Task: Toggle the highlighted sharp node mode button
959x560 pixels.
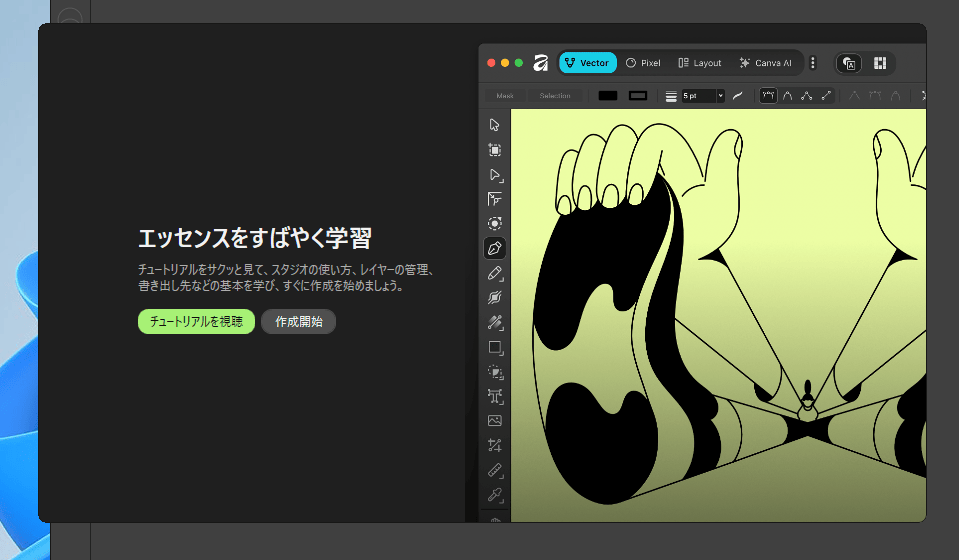Action: (x=768, y=96)
